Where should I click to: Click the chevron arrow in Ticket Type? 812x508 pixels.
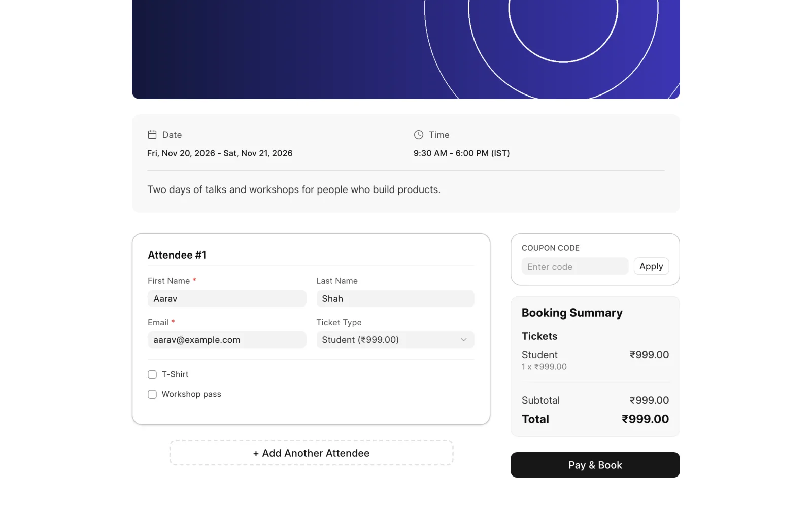pos(463,340)
